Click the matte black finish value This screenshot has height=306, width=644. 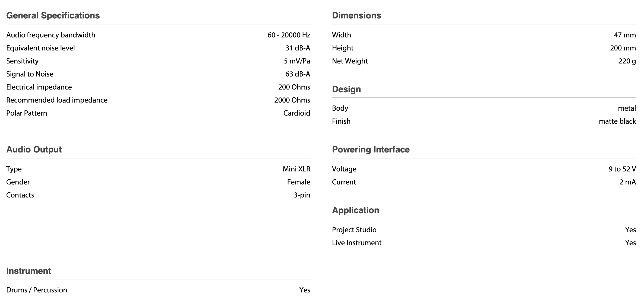617,121
